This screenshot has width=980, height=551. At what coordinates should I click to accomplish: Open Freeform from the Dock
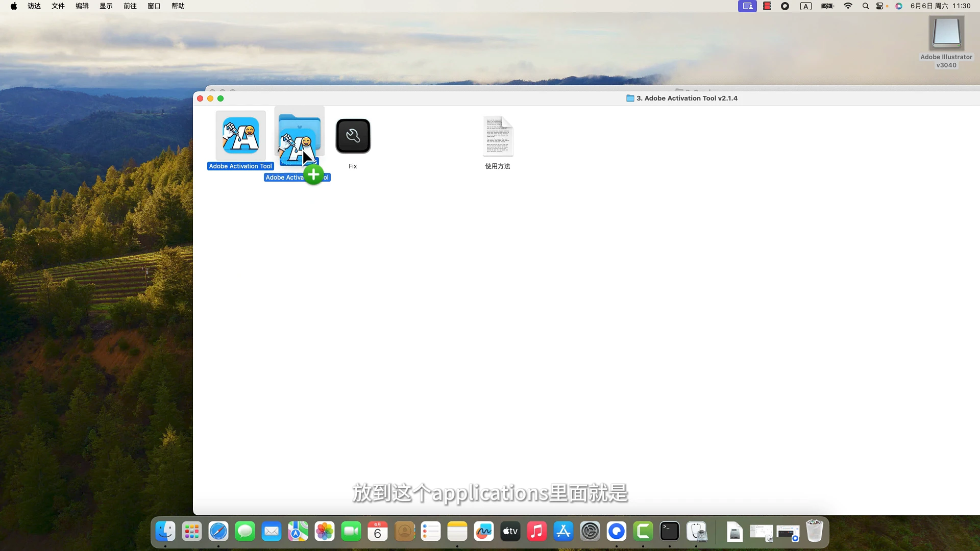pyautogui.click(x=484, y=532)
